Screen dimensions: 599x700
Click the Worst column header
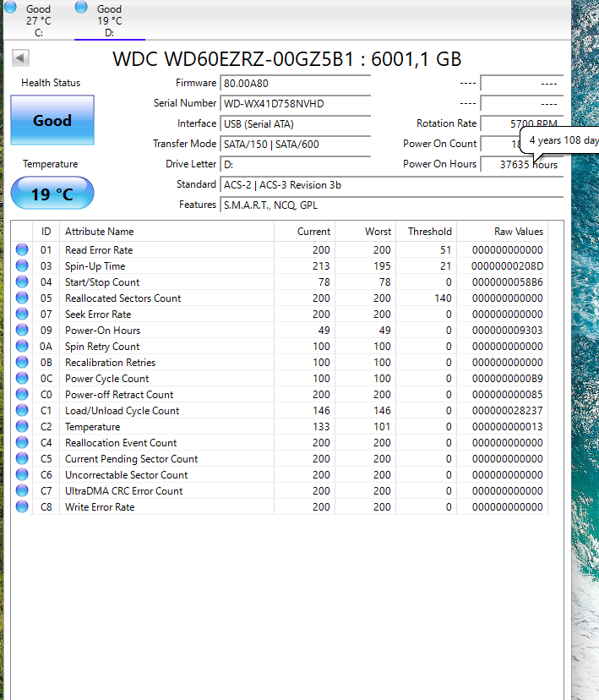(x=365, y=232)
